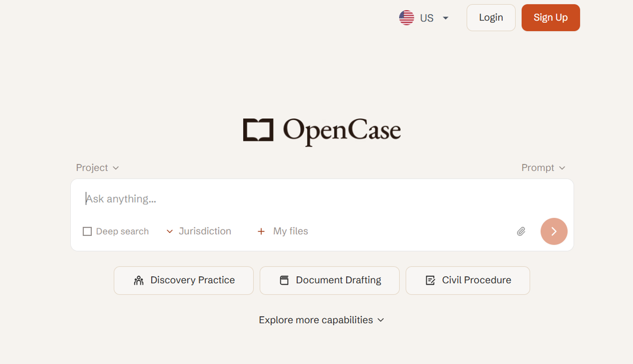Enable the Deep search checkbox
Image resolution: width=633 pixels, height=364 pixels.
pos(87,231)
